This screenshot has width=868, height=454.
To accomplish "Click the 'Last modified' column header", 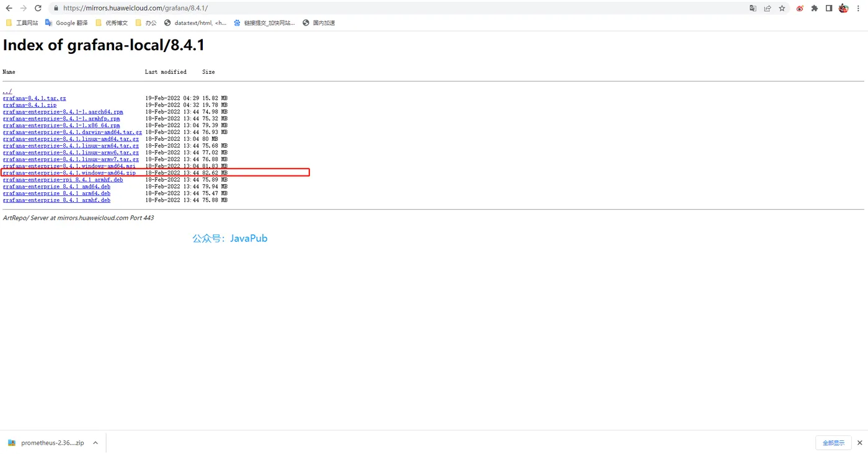I will (166, 72).
